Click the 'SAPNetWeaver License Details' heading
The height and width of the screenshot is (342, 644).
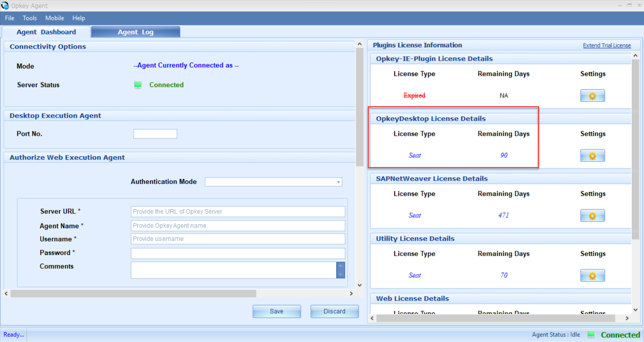point(432,179)
